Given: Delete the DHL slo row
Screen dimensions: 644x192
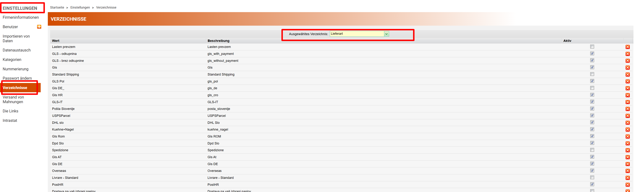Looking at the screenshot, I should [x=628, y=123].
